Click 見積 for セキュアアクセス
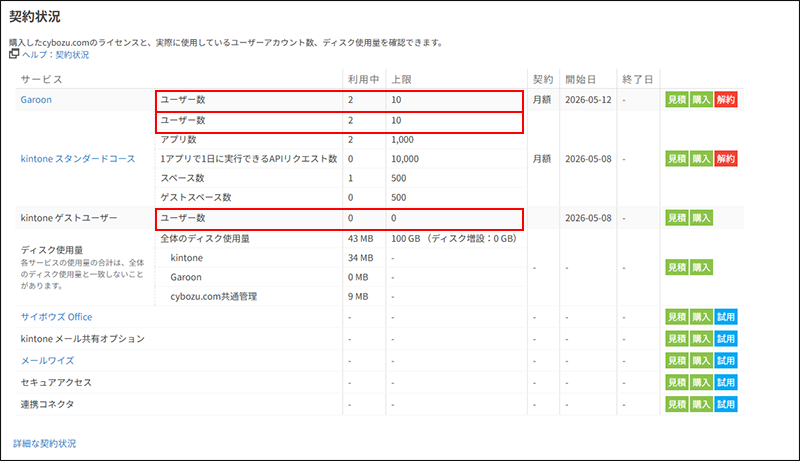 [x=677, y=382]
